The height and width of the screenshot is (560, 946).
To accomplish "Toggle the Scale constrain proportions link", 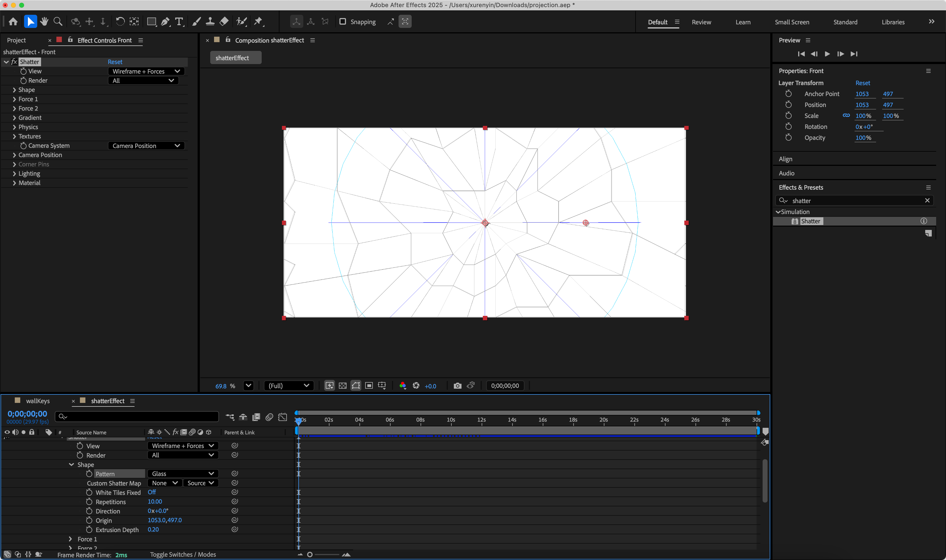I will 846,116.
